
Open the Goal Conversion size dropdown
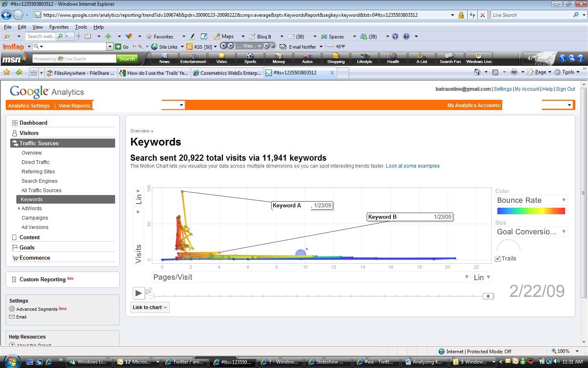tap(531, 232)
